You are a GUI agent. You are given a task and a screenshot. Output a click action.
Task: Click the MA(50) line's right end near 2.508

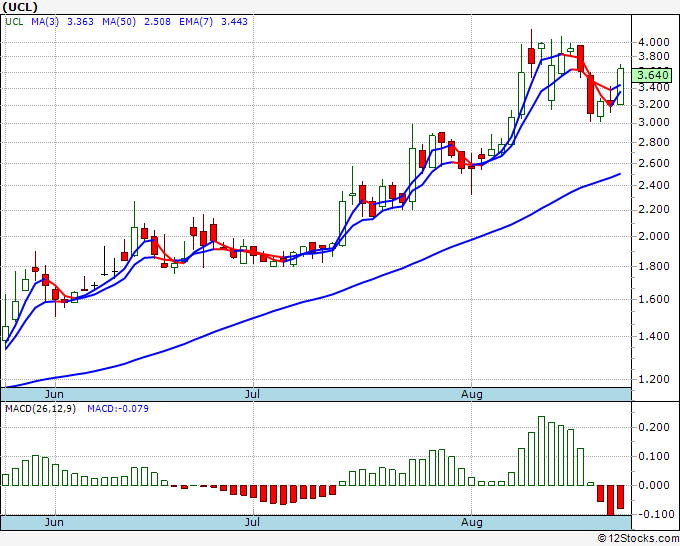619,174
